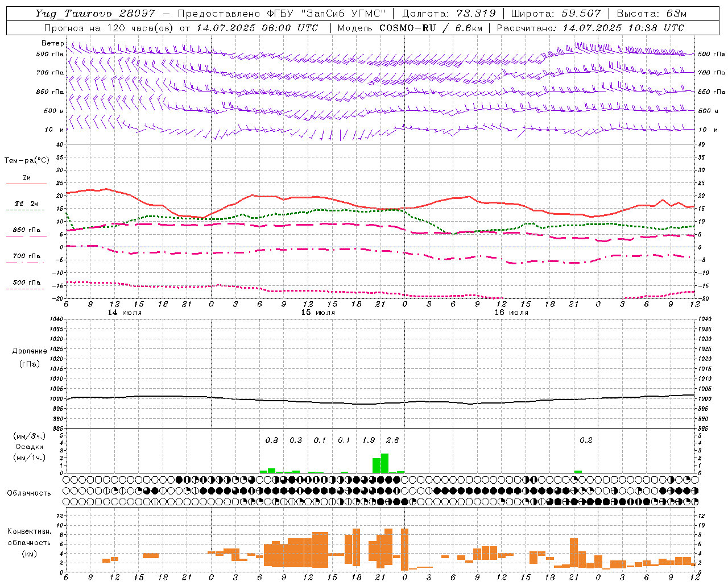Viewport: 728px width, 582px height.
Task: Click the Ветер wind section label
Action: [x=53, y=43]
